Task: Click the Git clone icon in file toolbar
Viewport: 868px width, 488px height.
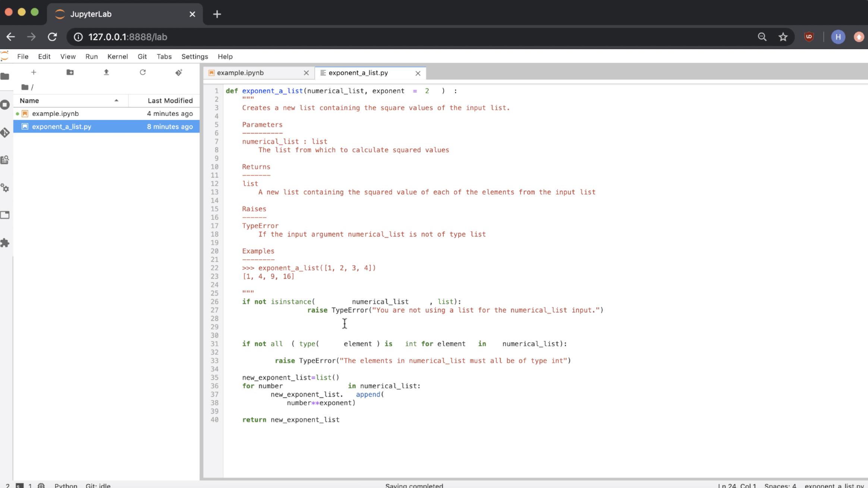Action: tap(179, 72)
